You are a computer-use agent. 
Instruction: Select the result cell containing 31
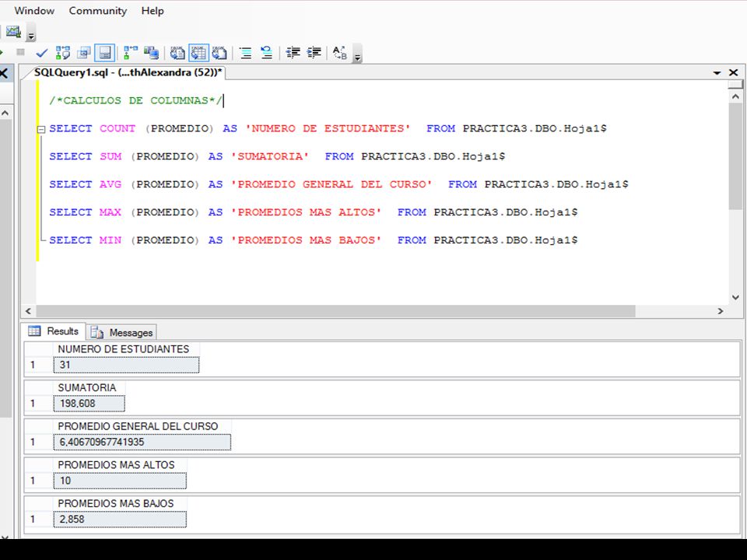[x=126, y=365]
